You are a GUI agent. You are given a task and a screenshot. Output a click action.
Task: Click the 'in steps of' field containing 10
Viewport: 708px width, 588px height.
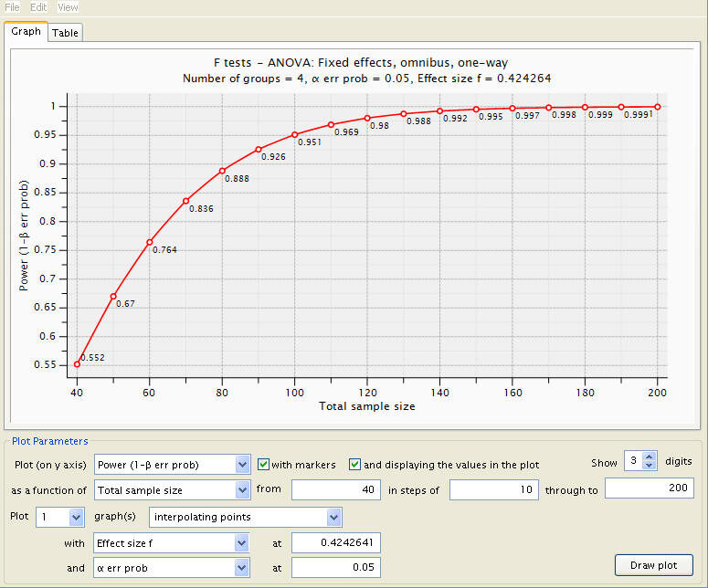[x=494, y=489]
